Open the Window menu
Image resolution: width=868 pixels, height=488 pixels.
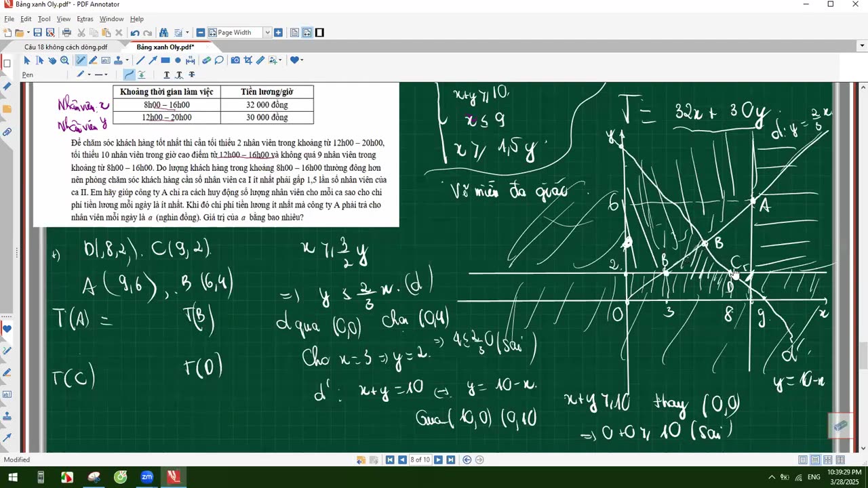point(112,19)
